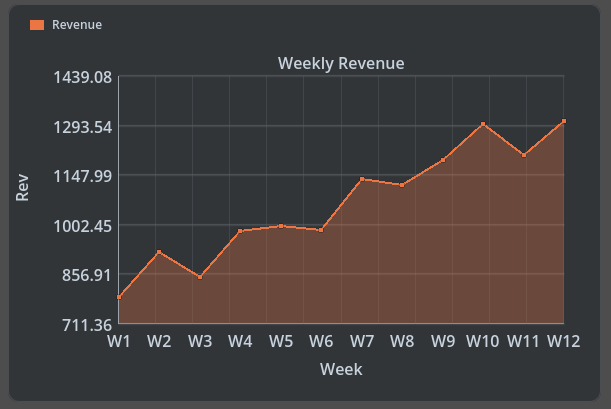Screen dimensions: 611x409
Task: Select the W2 data point peak
Action: coord(159,252)
